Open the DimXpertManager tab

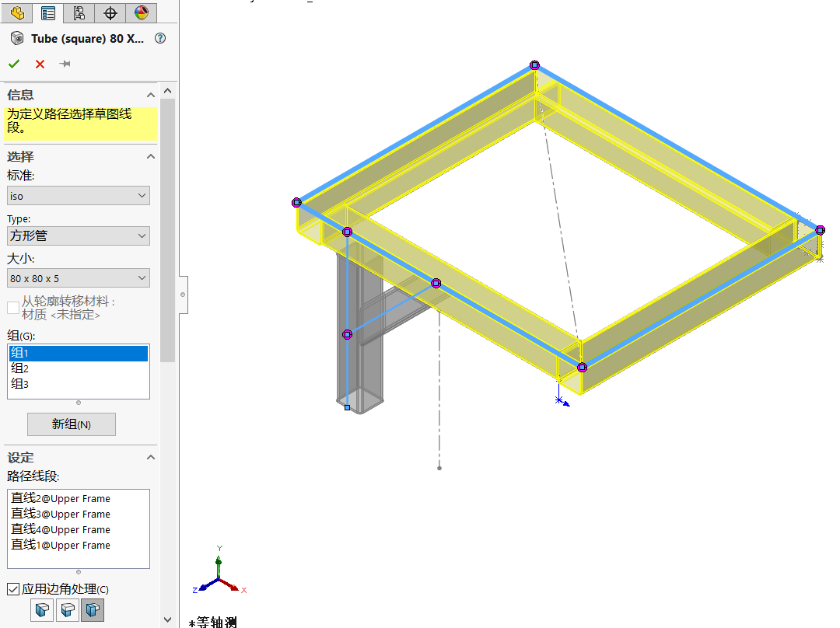(110, 13)
